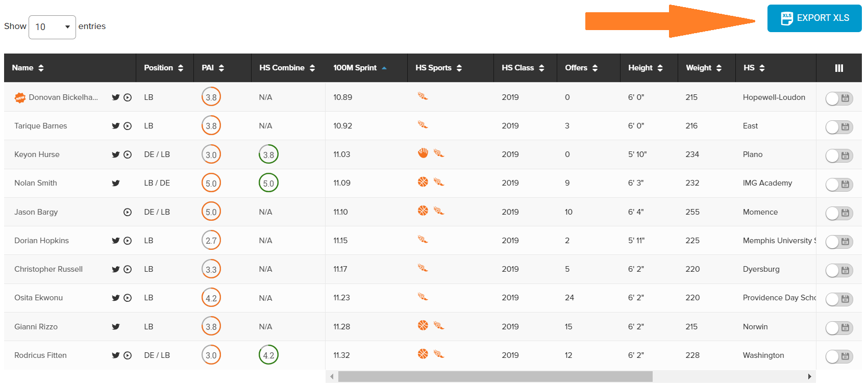Play Jason Bargy's highlight video icon
This screenshot has height=389, width=868.
(x=128, y=212)
